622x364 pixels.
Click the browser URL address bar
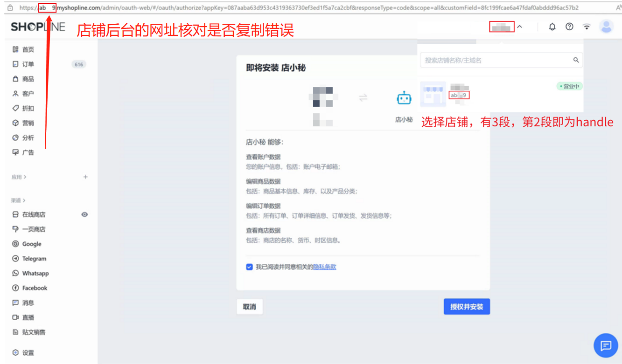299,7
